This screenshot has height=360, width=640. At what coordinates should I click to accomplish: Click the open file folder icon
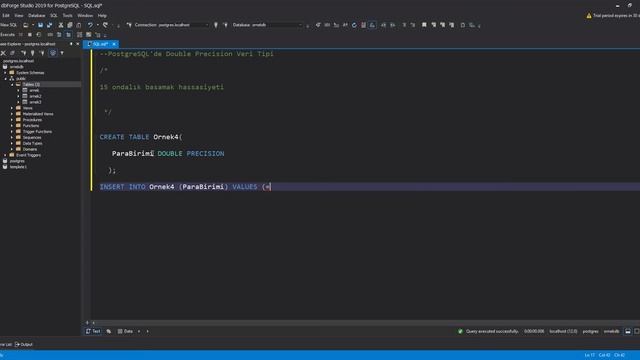(x=26, y=25)
